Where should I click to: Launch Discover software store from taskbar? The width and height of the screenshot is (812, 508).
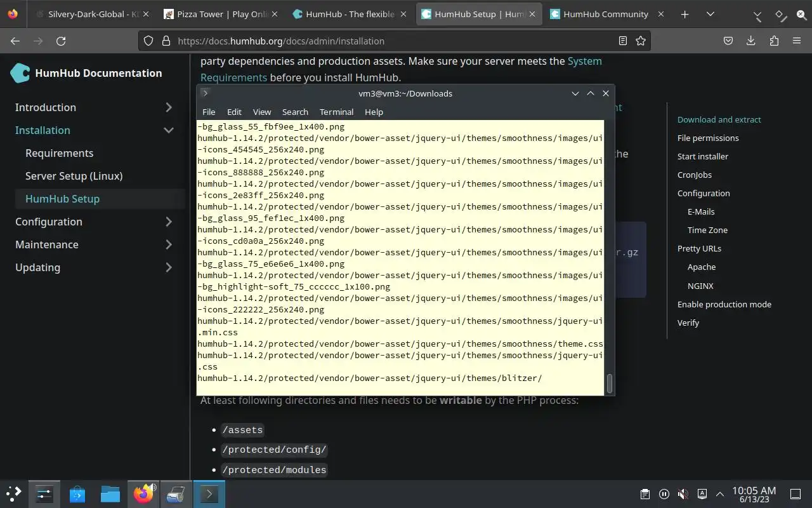pyautogui.click(x=77, y=493)
